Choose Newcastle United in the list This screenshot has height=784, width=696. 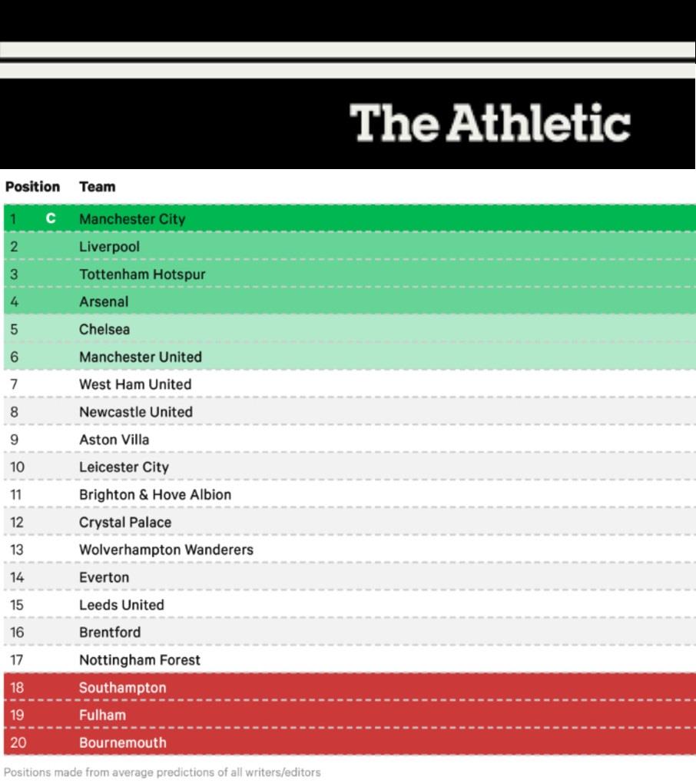(136, 412)
